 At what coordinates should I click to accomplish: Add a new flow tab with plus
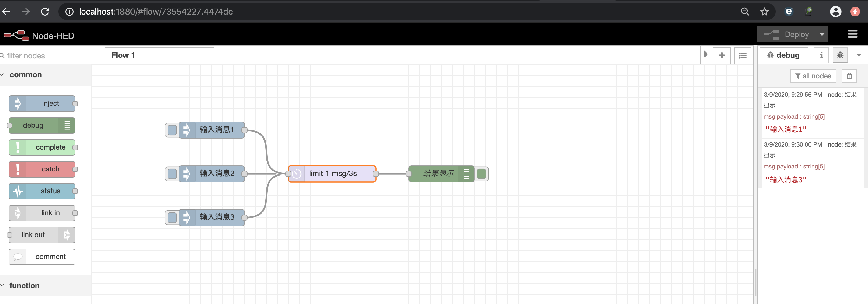point(721,56)
